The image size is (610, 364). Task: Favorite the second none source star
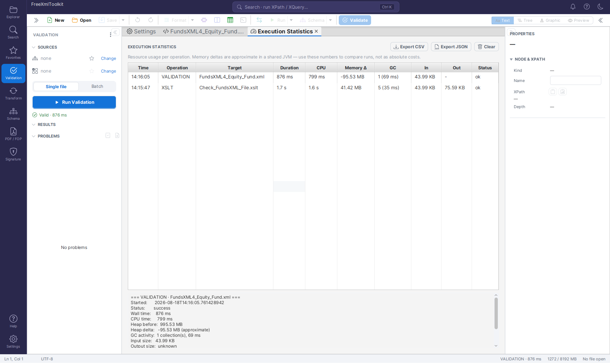[92, 71]
